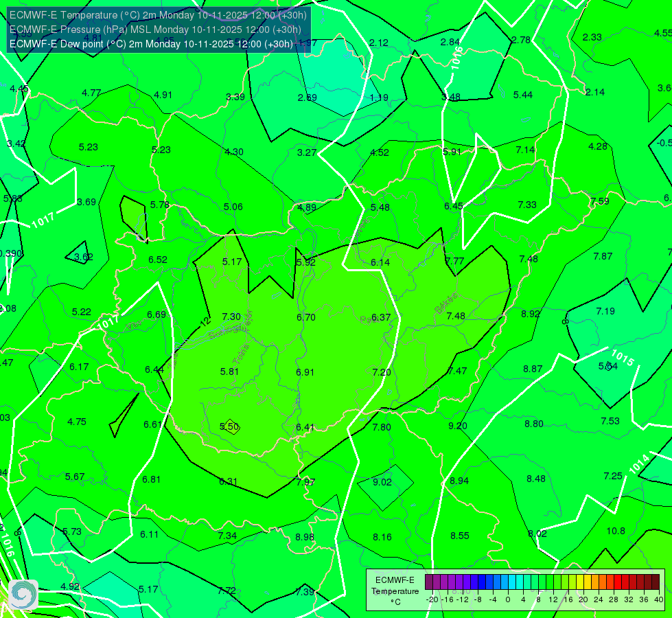
Task: Click the 6.41 temperature value
Action: [x=305, y=427]
